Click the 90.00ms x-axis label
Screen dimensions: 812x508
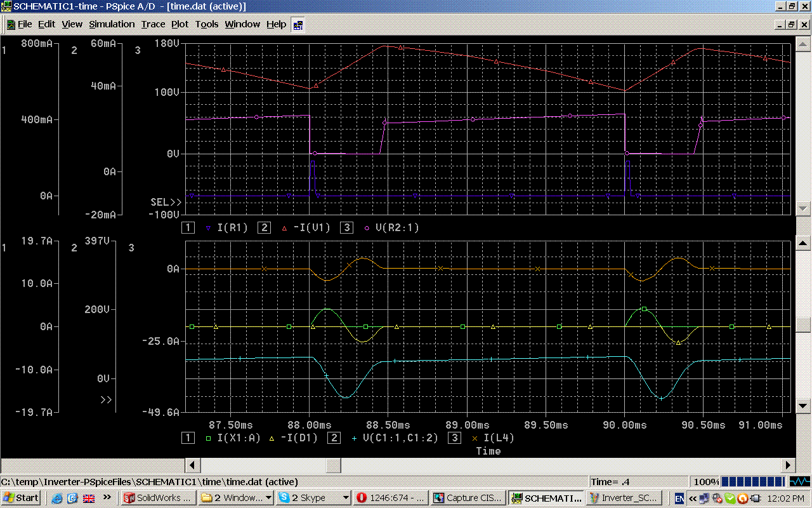pyautogui.click(x=625, y=425)
